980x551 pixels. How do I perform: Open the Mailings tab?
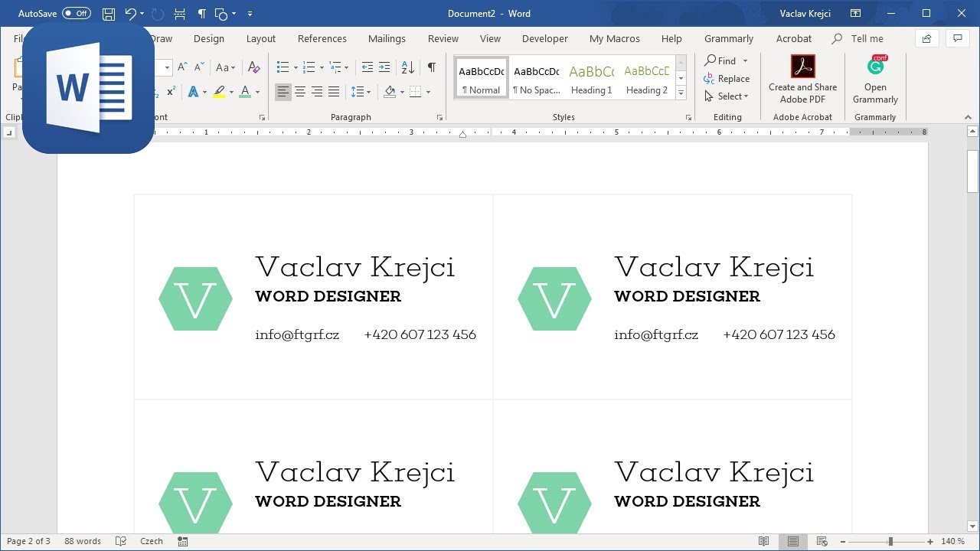pos(387,38)
